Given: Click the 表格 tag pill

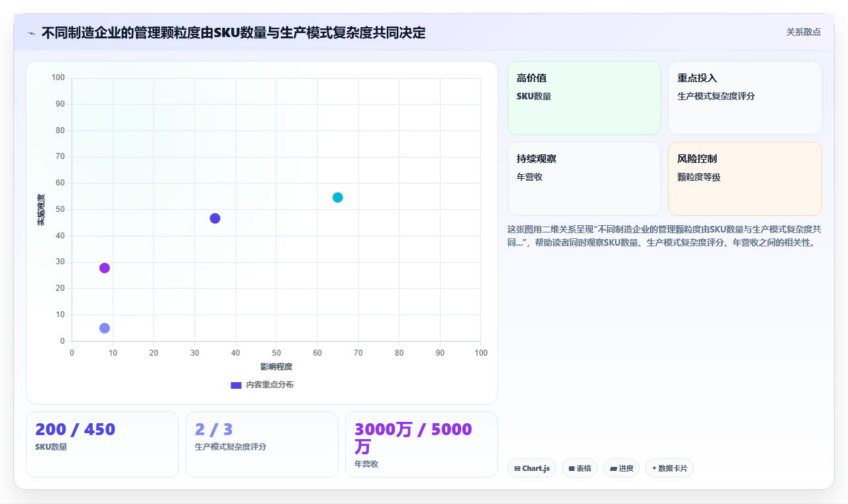Looking at the screenshot, I should coord(580,468).
